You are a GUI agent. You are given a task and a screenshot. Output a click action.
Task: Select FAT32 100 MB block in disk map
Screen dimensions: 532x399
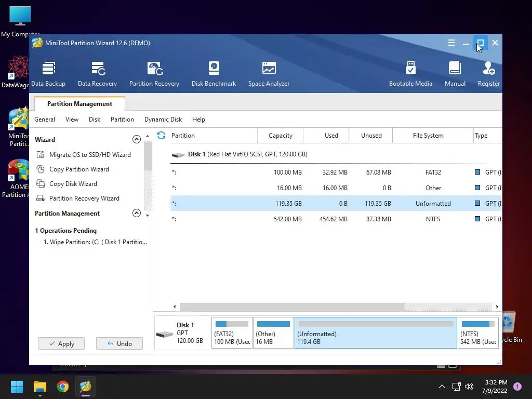coord(232,333)
